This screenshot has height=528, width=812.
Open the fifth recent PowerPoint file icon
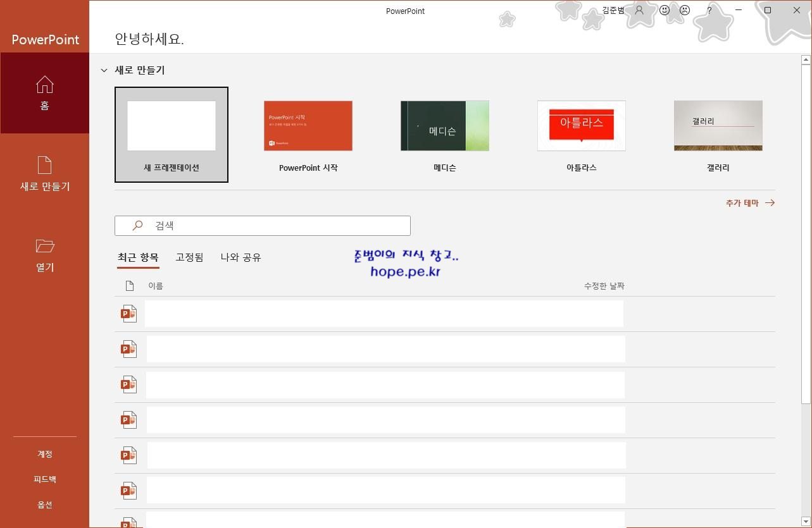click(129, 455)
